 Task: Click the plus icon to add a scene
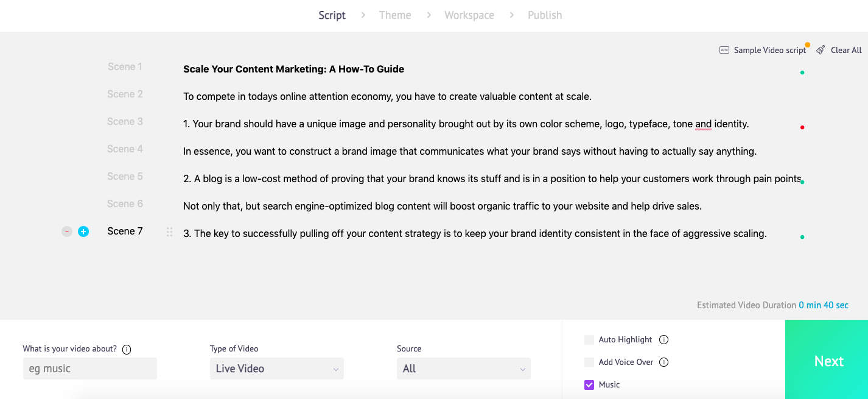[83, 231]
